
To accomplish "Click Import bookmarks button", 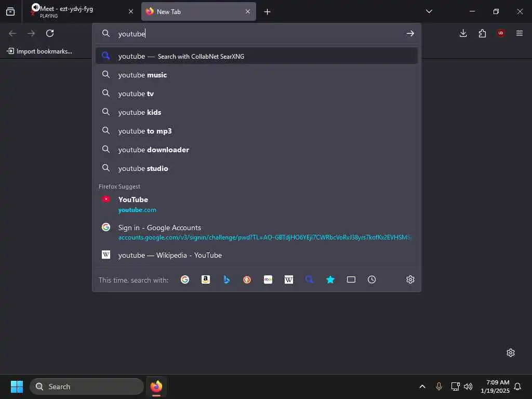I will 39,51.
